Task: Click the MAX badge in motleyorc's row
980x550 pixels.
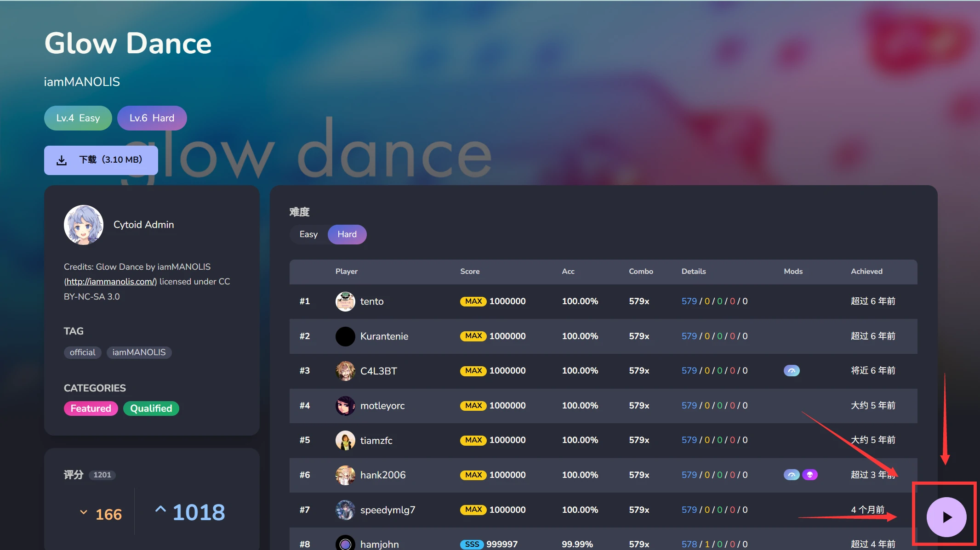Action: (473, 405)
